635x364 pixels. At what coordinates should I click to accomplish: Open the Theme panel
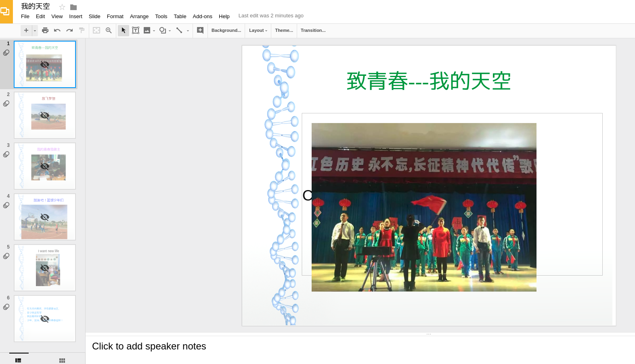pyautogui.click(x=284, y=30)
